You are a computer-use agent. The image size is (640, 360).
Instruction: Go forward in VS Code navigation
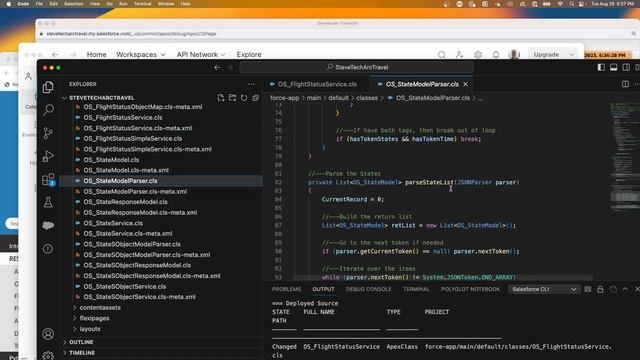tap(229, 67)
